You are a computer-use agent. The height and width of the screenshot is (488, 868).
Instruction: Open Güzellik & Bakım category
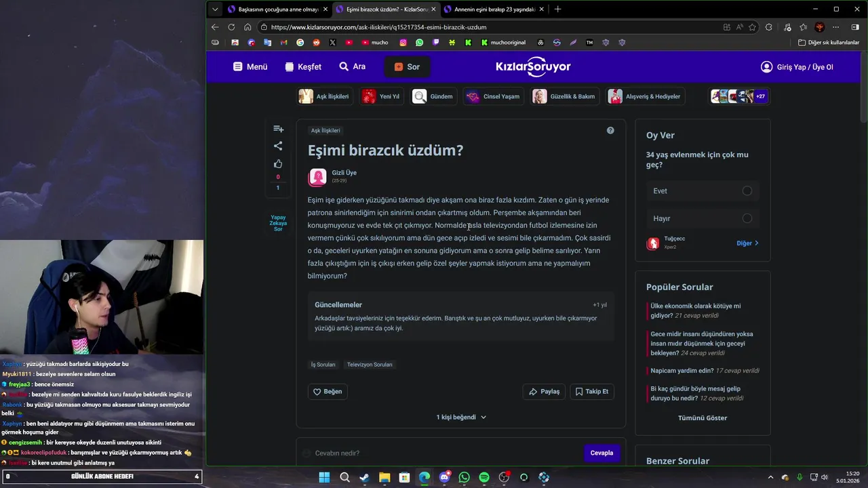pos(564,96)
